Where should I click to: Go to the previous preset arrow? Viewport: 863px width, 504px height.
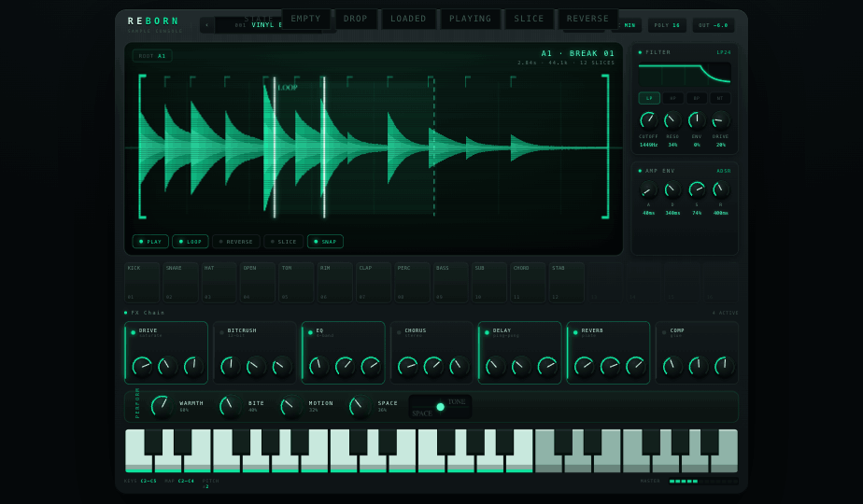click(207, 25)
